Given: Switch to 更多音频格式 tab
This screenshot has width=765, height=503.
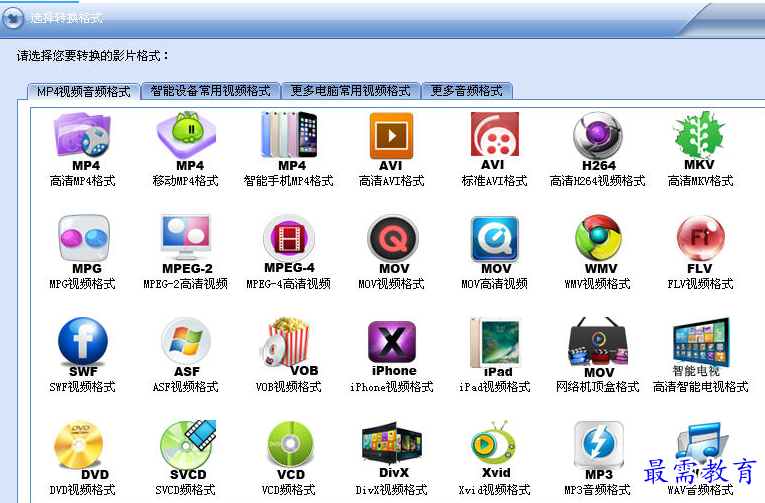Looking at the screenshot, I should 466,91.
